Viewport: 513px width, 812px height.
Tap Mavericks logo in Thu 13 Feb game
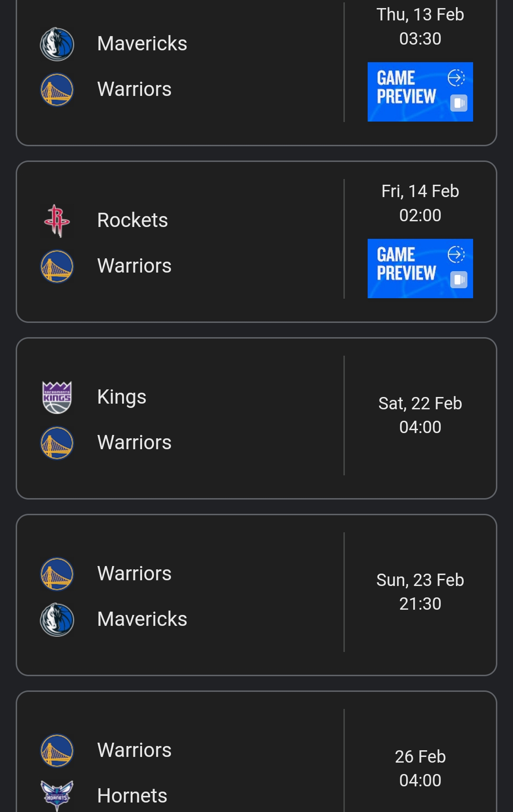coord(57,44)
